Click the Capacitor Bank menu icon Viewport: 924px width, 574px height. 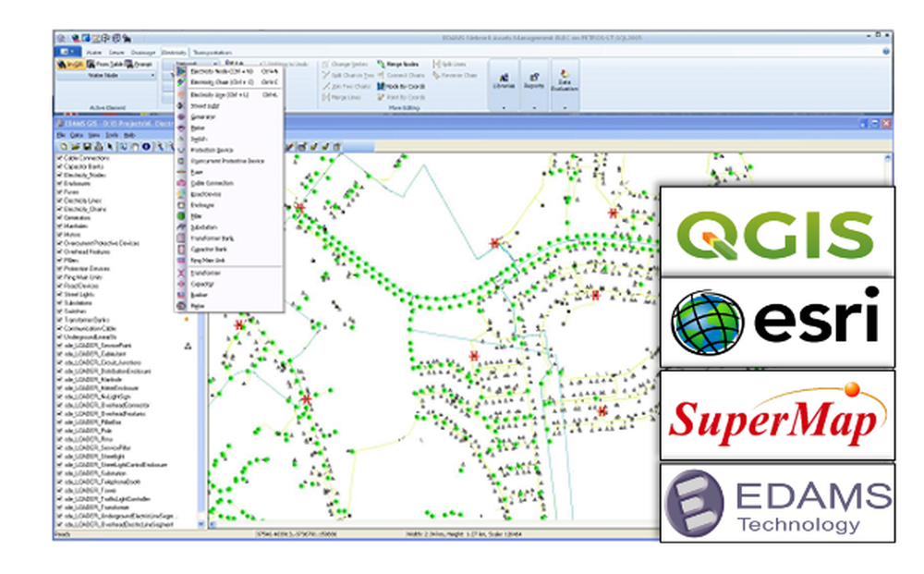click(181, 250)
